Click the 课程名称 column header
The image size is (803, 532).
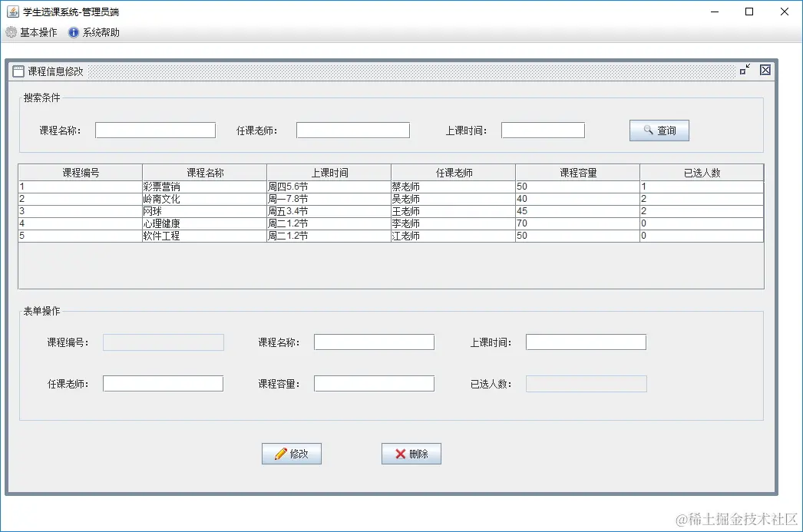coord(205,173)
